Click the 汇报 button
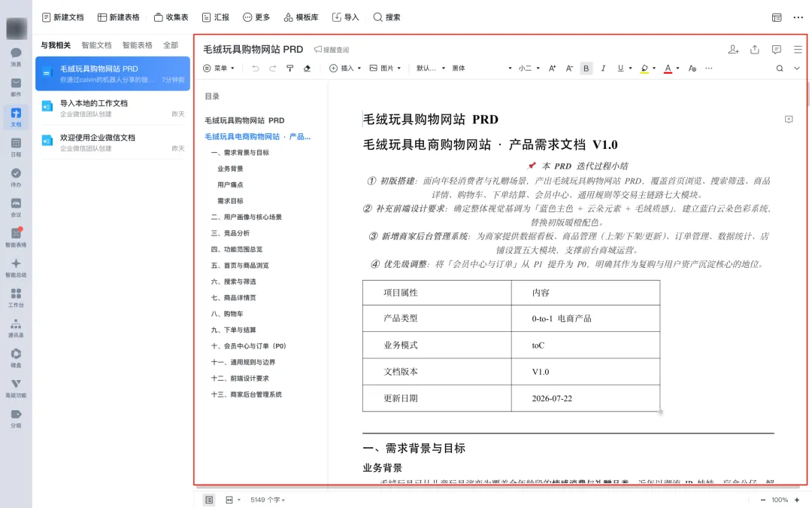This screenshot has height=508, width=812. (216, 17)
